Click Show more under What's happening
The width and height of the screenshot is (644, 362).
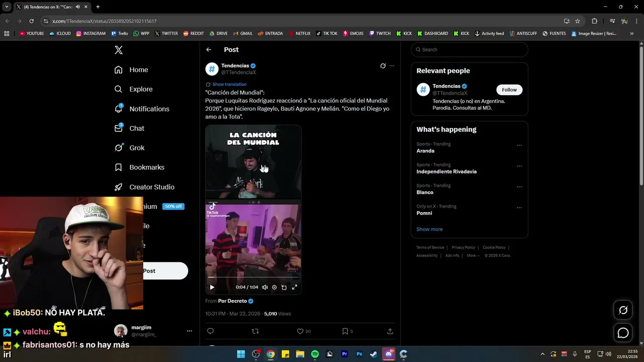point(429,229)
